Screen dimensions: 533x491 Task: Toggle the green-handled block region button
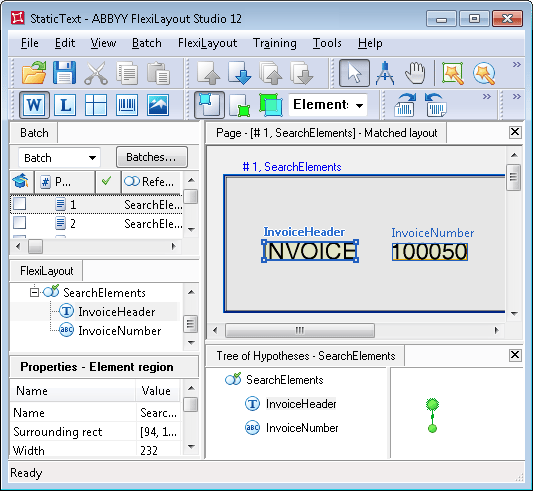pos(240,105)
